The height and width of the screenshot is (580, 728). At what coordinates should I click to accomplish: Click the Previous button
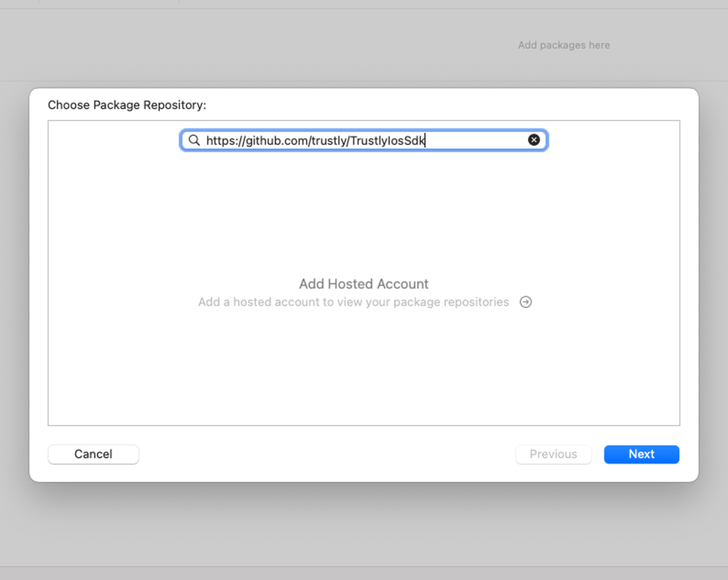(x=553, y=454)
